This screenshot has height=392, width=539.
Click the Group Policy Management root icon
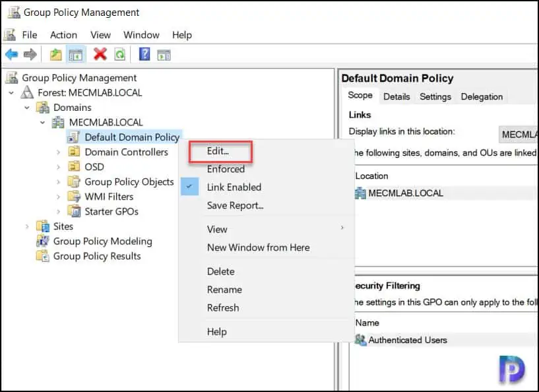[12, 78]
